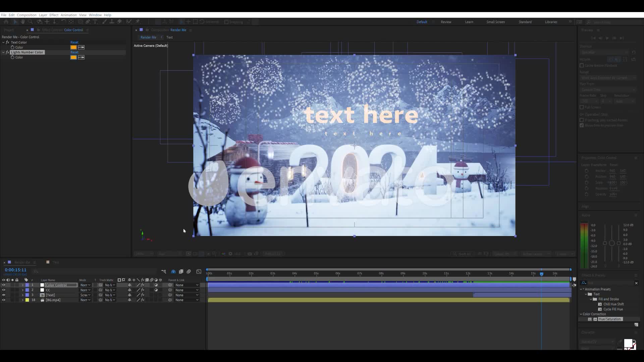Expand the [BG.mp4] layer properties
The image size is (644, 362).
click(x=23, y=300)
